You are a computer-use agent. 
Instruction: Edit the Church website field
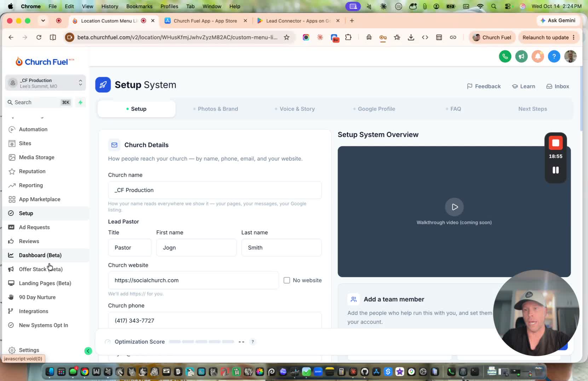point(193,280)
